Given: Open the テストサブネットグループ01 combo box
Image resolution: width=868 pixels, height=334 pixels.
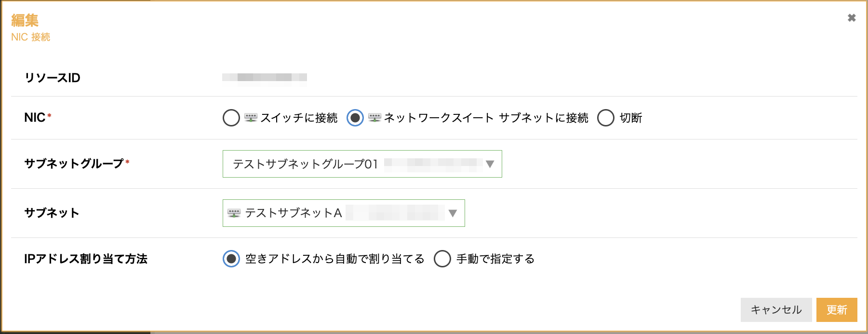Looking at the screenshot, I should click(362, 164).
